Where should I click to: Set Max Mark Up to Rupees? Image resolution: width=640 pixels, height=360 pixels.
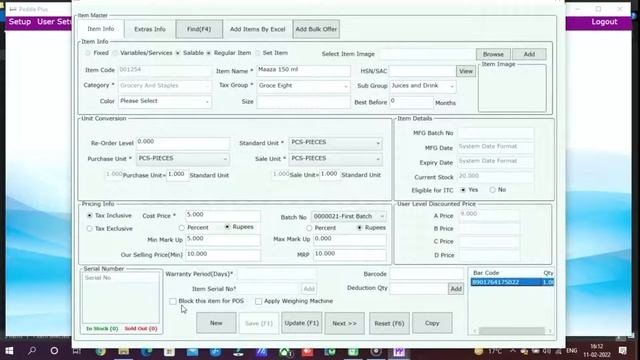(x=360, y=228)
